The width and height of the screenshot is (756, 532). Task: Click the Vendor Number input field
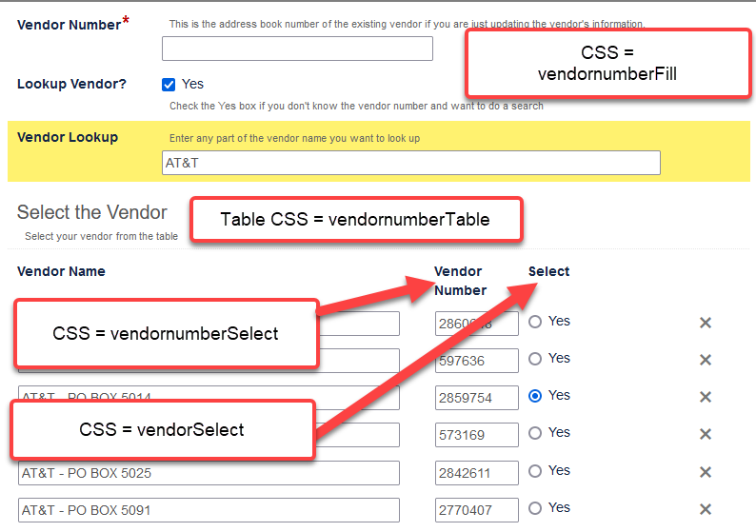tap(297, 49)
